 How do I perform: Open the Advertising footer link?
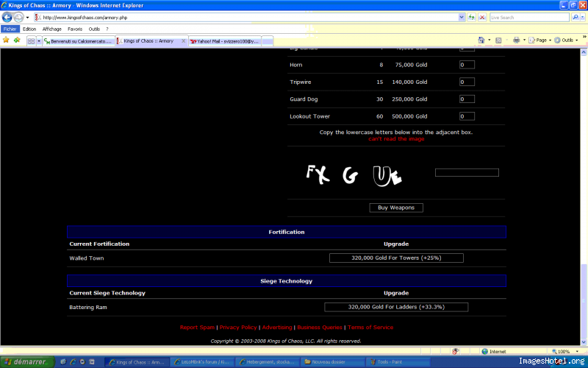[277, 328]
